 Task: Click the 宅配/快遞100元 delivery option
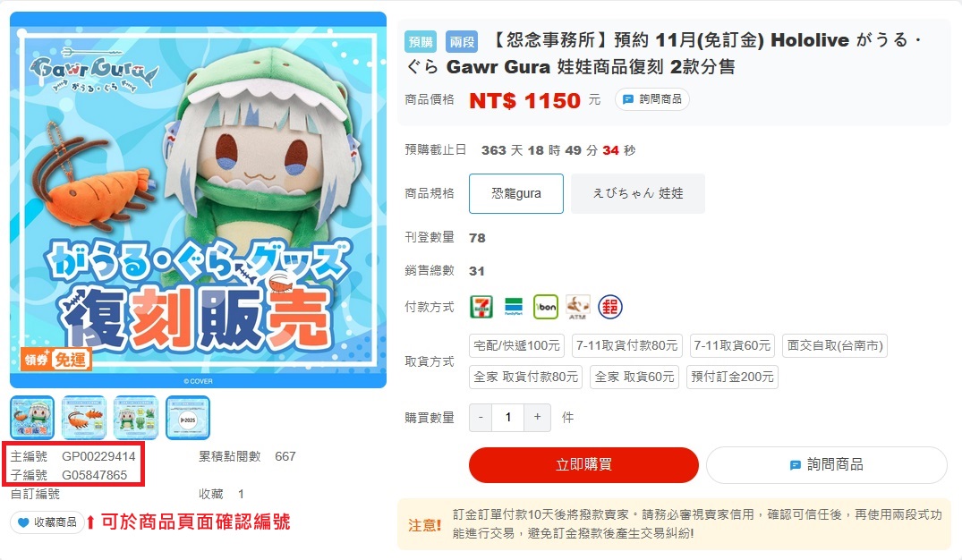pos(516,346)
